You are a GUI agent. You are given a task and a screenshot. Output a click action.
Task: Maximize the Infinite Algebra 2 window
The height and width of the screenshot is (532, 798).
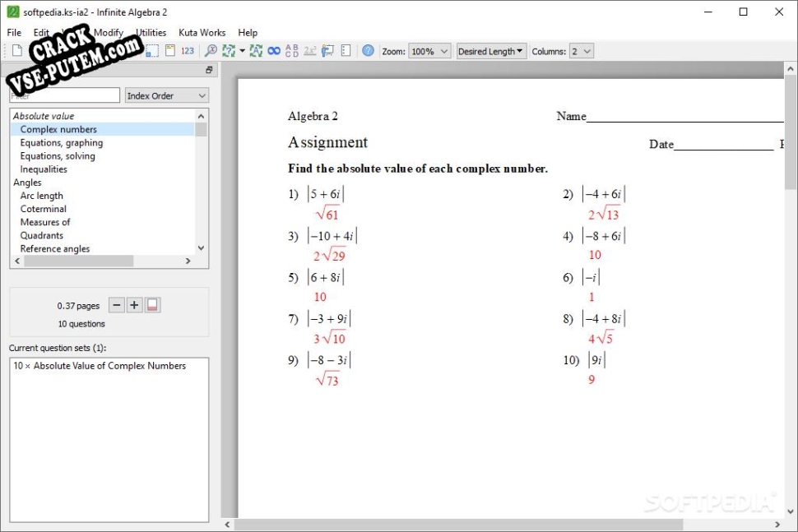743,12
